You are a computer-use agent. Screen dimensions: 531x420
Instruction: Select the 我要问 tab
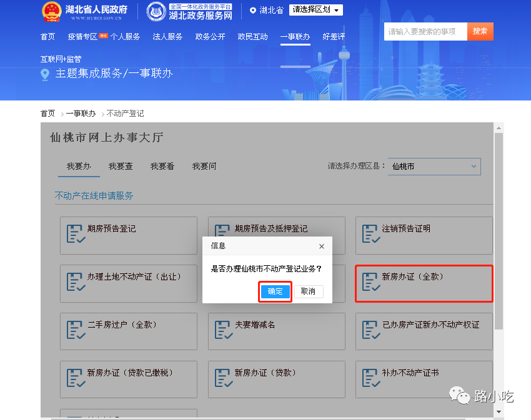point(204,167)
